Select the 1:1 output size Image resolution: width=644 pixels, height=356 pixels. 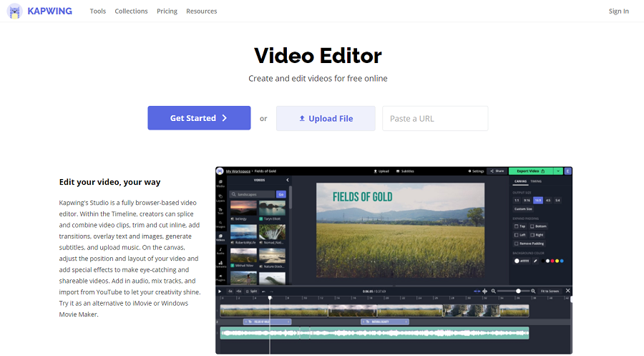pos(517,200)
